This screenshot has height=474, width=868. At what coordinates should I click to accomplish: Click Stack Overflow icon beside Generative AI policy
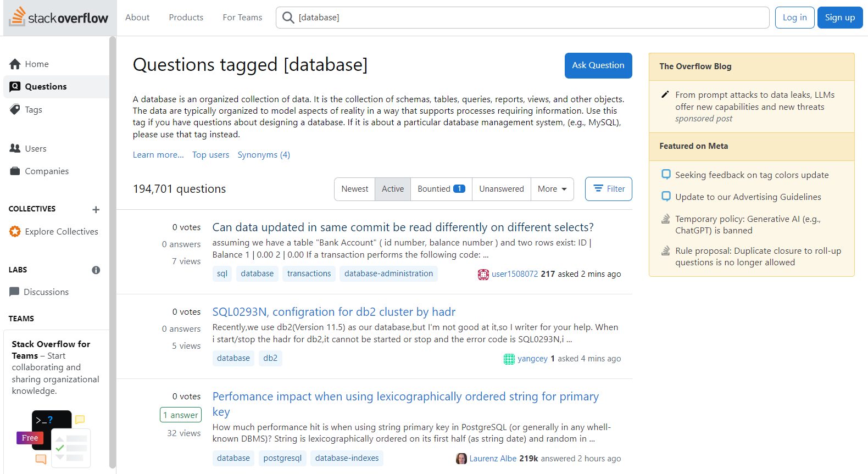666,219
